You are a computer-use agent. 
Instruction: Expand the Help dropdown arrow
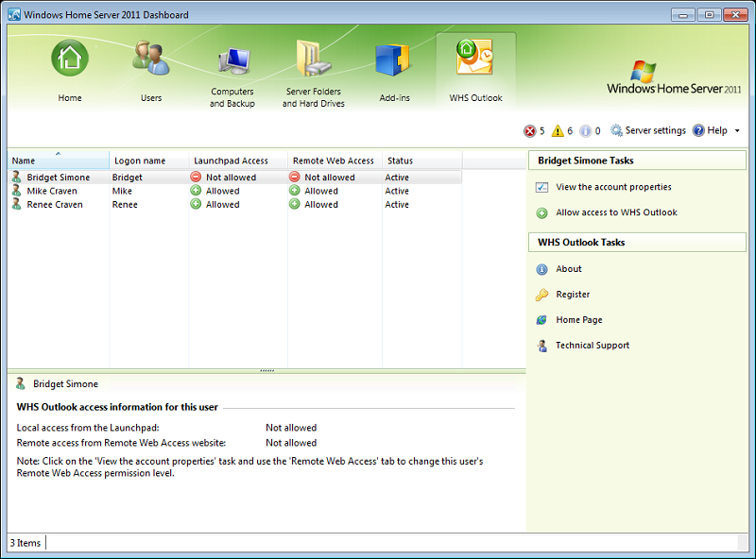(x=737, y=130)
